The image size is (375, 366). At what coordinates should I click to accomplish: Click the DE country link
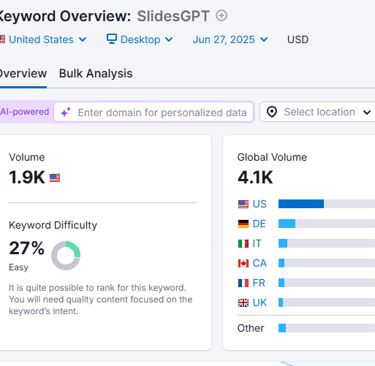tap(259, 224)
